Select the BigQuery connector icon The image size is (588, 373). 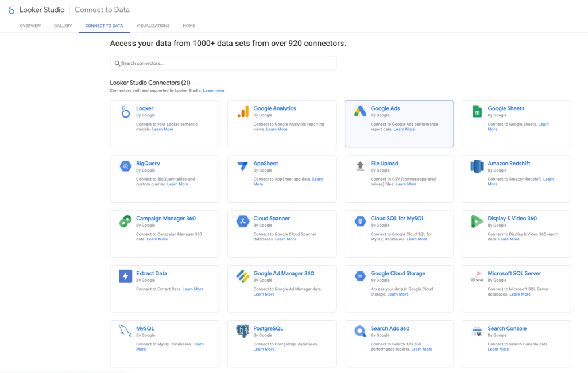coord(126,166)
